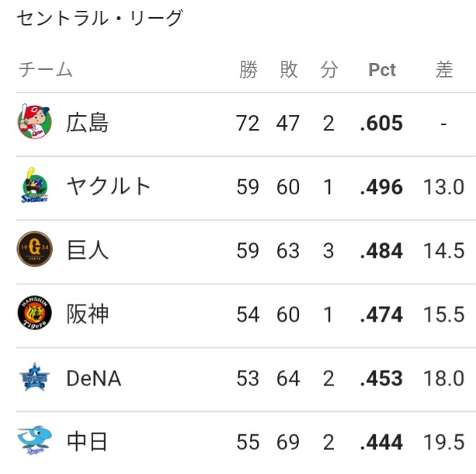
Task: Click Hiroshima's .605 winning percentage
Action: pos(381,123)
